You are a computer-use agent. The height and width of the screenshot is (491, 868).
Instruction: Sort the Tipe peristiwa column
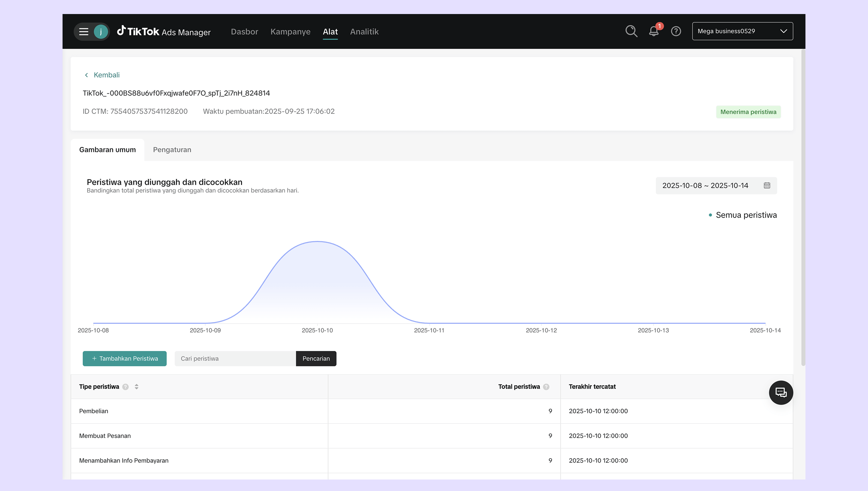coord(136,387)
